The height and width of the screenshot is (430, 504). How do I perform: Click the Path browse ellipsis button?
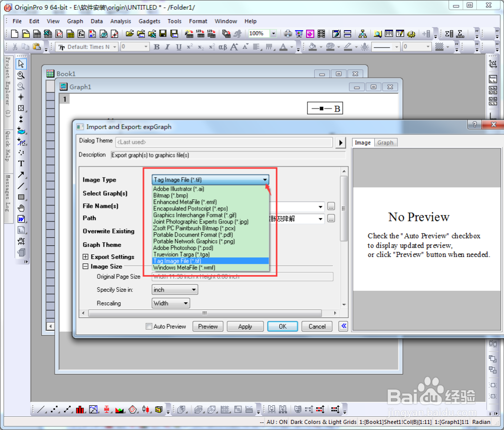[x=331, y=219]
